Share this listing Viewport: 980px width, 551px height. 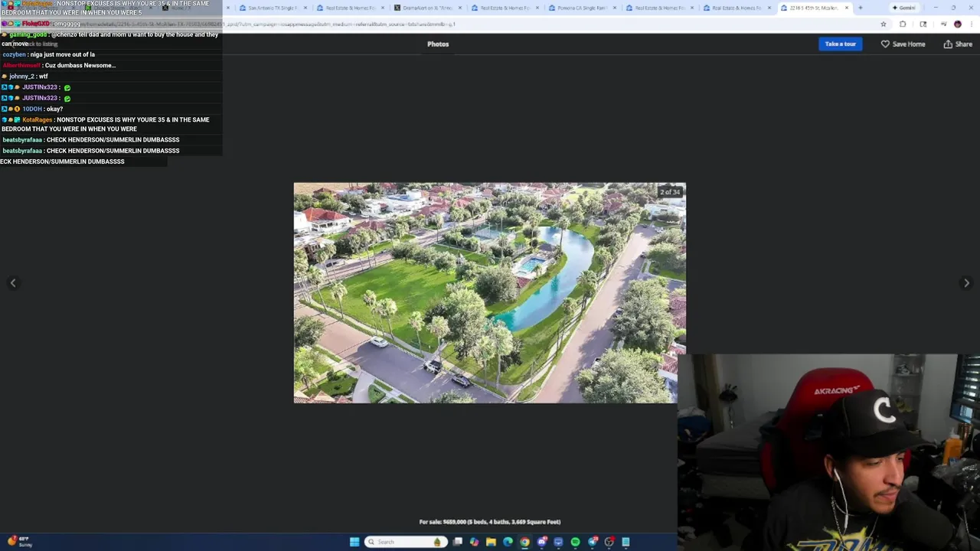point(958,44)
